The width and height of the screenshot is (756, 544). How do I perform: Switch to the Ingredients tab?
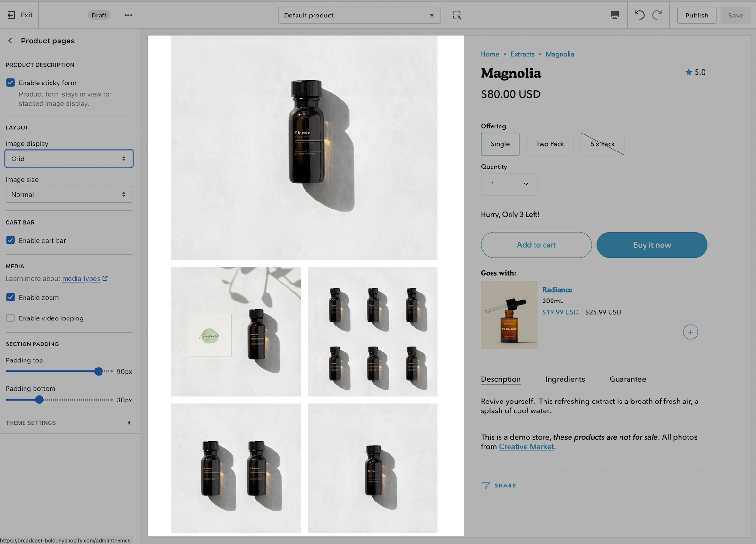coord(565,379)
